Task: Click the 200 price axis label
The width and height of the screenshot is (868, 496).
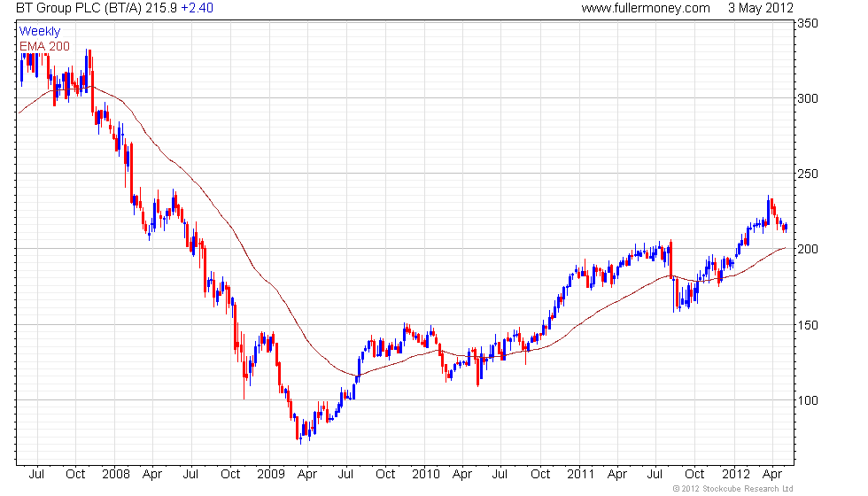Action: click(807, 249)
